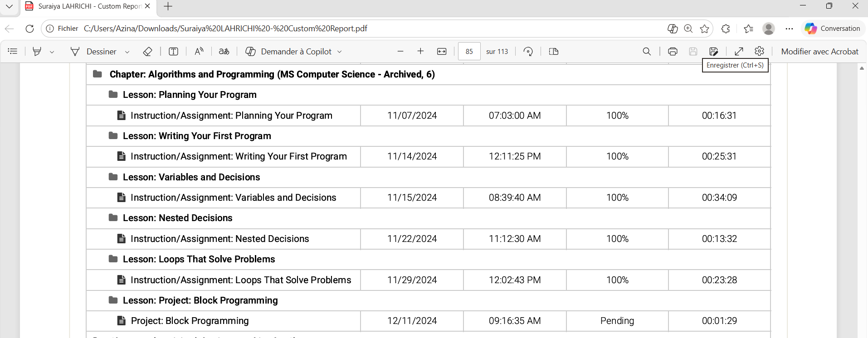868x338 pixels.
Task: Click Modifier avec Acrobat button
Action: 819,52
